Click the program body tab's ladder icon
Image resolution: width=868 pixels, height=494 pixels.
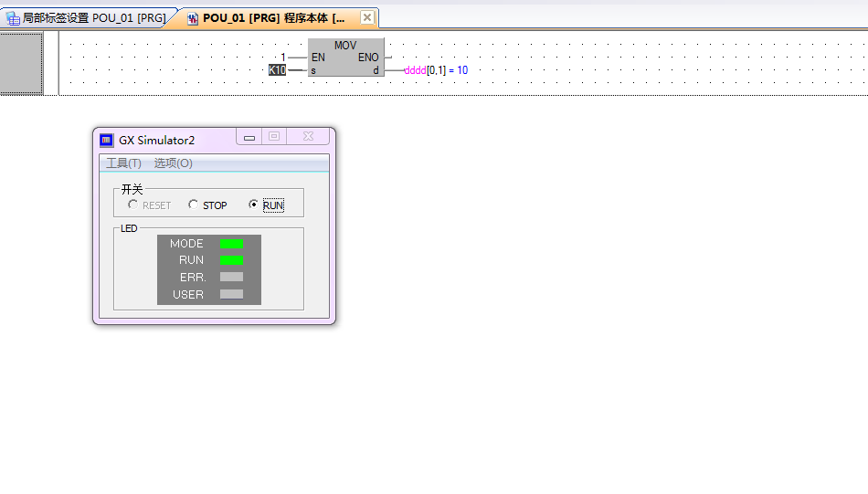193,18
